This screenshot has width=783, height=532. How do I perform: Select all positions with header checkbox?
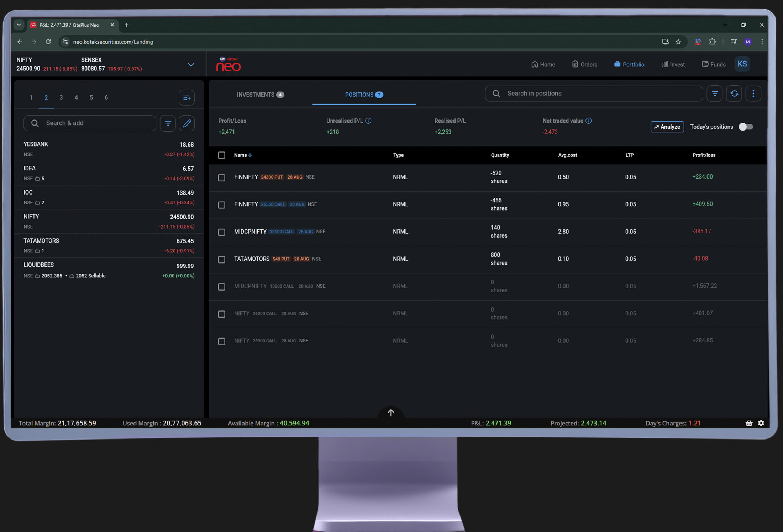coord(221,155)
